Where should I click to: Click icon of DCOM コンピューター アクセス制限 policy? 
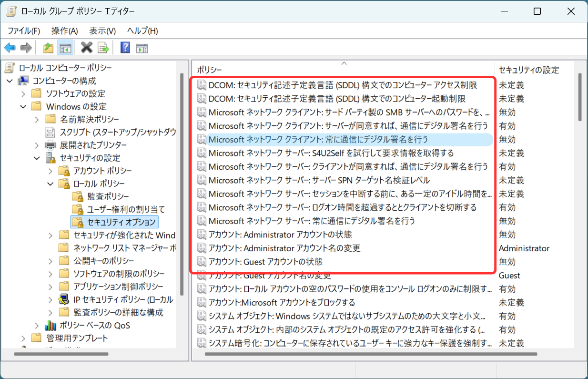tap(201, 85)
